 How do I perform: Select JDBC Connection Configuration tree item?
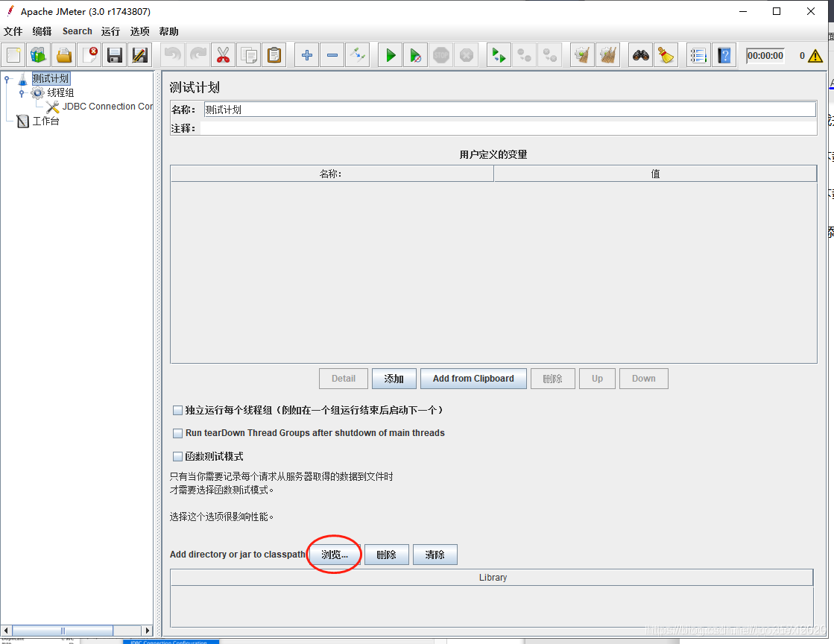(107, 107)
